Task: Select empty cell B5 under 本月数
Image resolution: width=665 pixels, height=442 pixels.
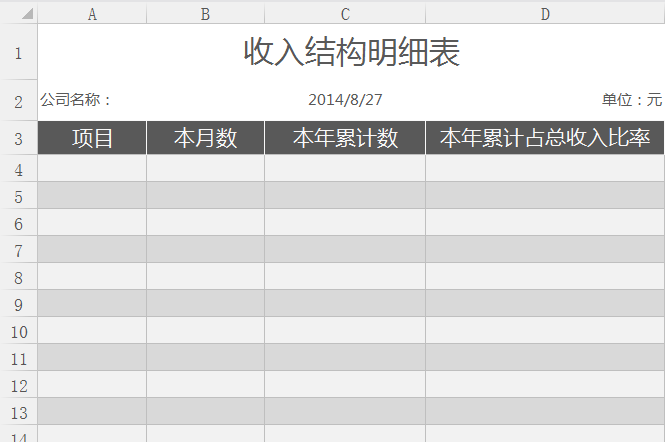Action: 205,195
